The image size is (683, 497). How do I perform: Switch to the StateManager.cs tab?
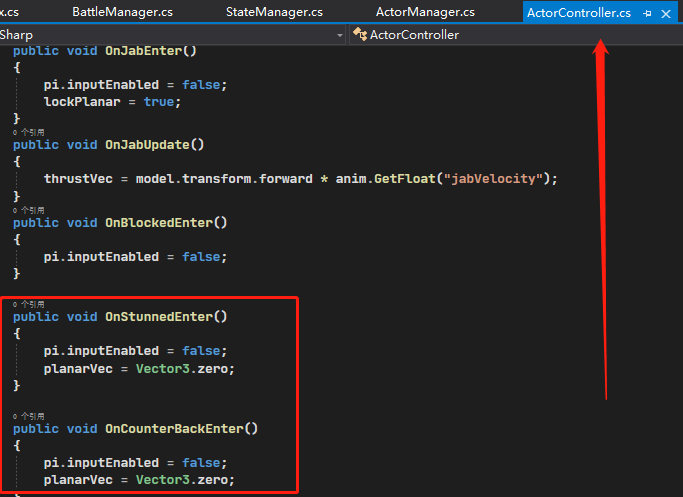274,12
